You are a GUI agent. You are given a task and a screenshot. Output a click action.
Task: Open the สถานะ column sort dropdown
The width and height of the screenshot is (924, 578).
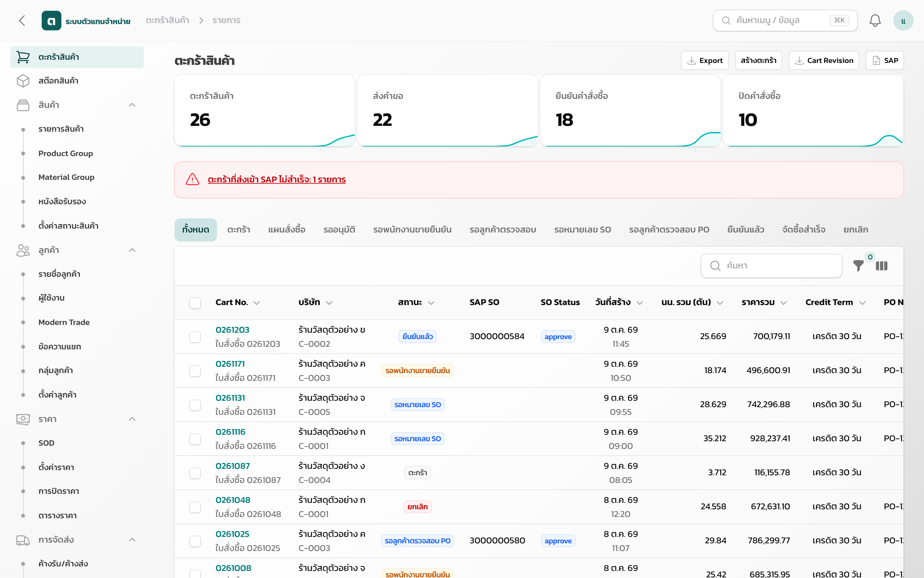point(432,303)
